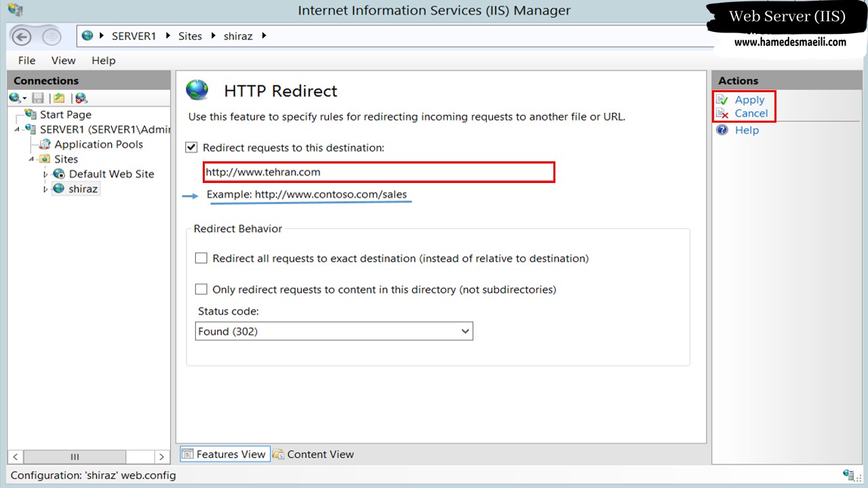This screenshot has width=868, height=488.
Task: Click the Sites folder icon
Action: (45, 159)
